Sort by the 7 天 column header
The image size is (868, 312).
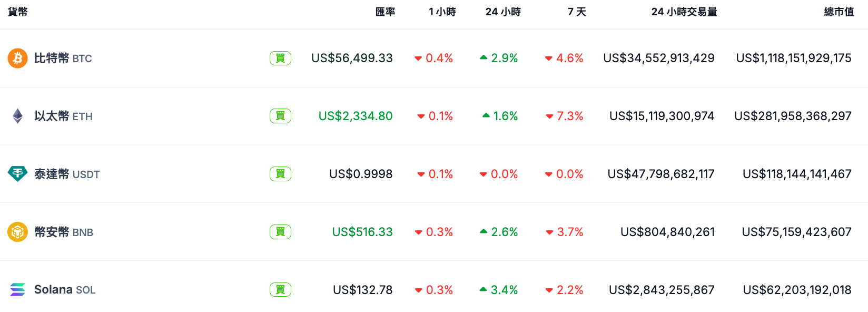pyautogui.click(x=577, y=12)
